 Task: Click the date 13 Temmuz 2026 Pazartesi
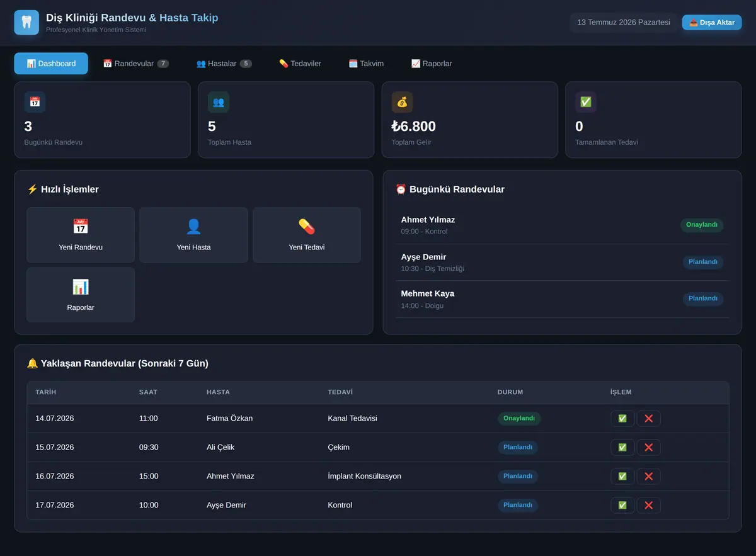click(x=624, y=23)
